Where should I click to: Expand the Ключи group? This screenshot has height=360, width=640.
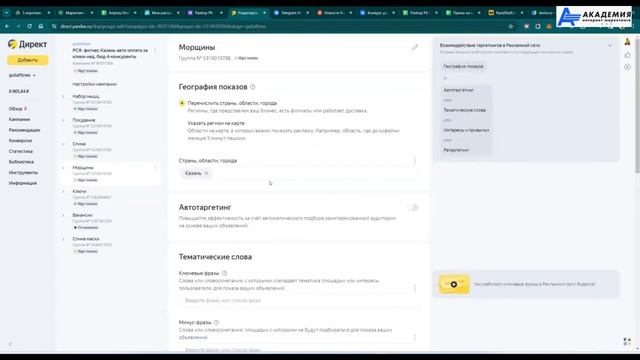pos(63,191)
